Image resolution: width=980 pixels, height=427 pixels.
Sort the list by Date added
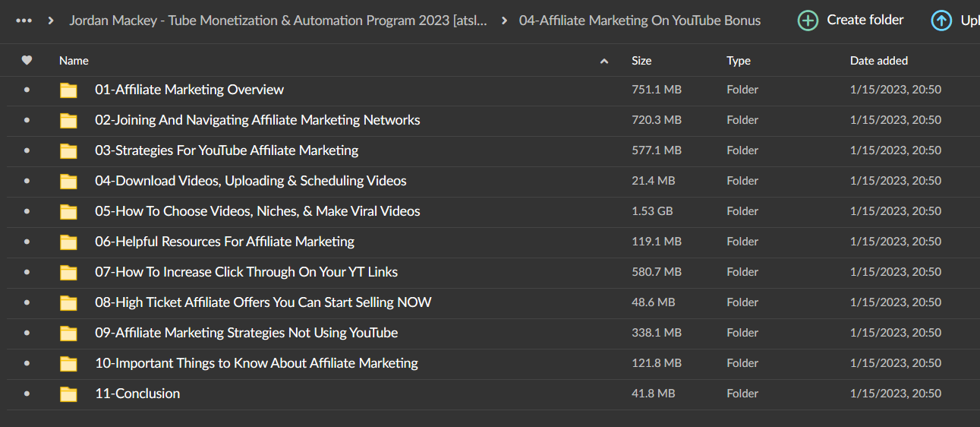(x=879, y=61)
